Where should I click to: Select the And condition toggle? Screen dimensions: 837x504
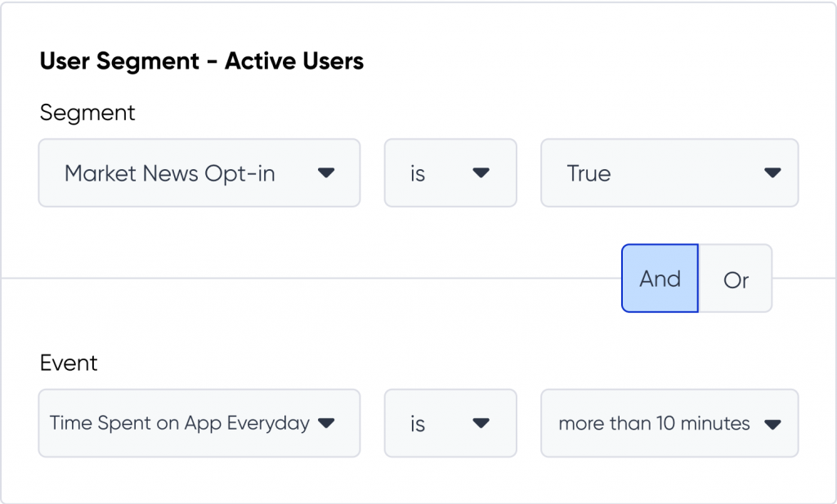[x=660, y=279]
